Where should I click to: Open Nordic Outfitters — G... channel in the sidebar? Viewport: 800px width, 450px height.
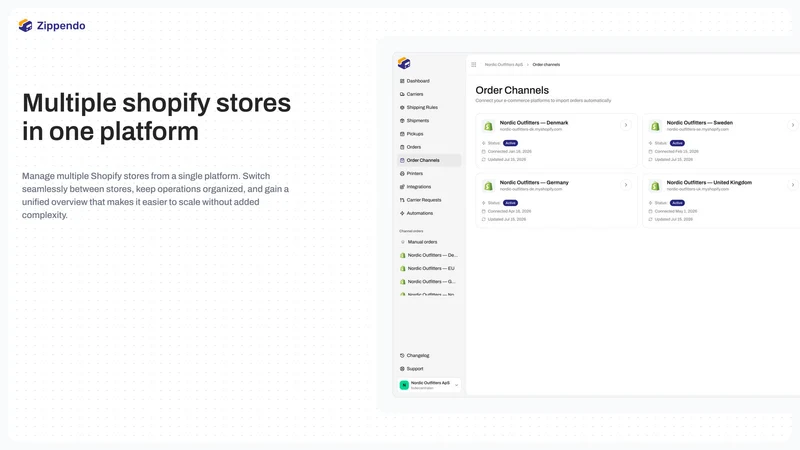coord(429,282)
